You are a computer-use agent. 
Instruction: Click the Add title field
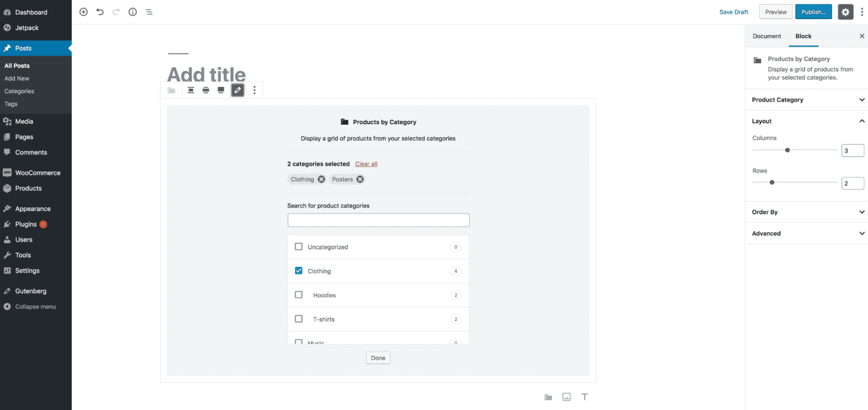coord(206,74)
